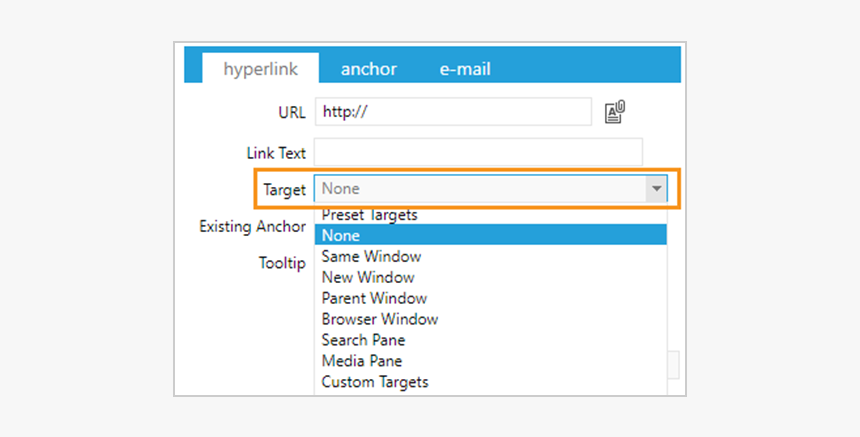Viewport: 860px width, 437px height.
Task: Click the Link Text label
Action: click(x=276, y=153)
